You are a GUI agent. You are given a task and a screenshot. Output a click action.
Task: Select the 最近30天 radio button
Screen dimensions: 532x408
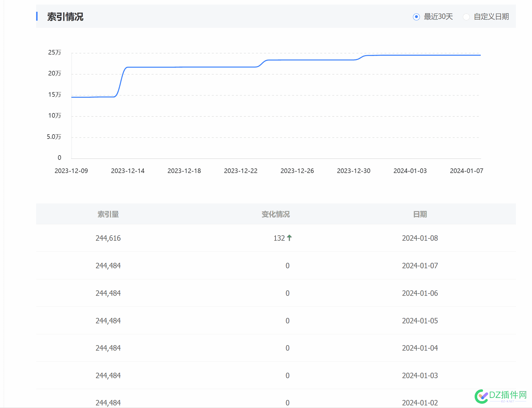coord(416,17)
